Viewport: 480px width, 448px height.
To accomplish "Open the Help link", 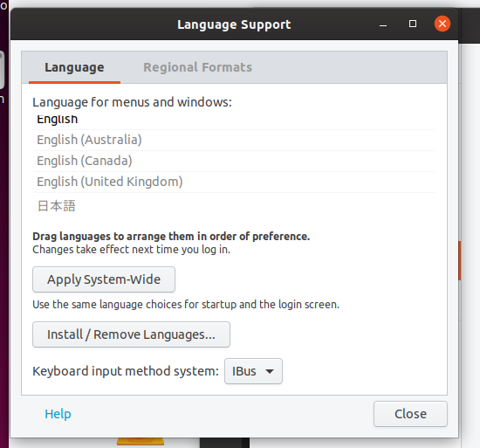I will pyautogui.click(x=58, y=414).
